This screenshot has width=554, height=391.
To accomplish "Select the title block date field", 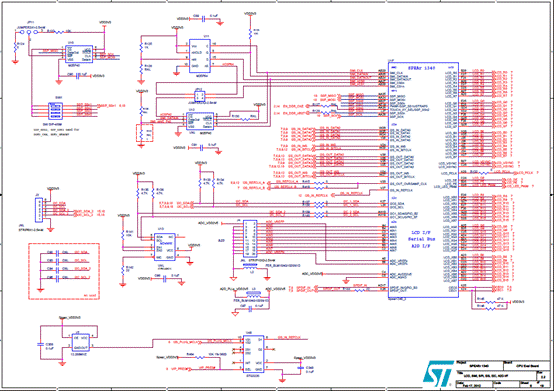I will [x=475, y=384].
